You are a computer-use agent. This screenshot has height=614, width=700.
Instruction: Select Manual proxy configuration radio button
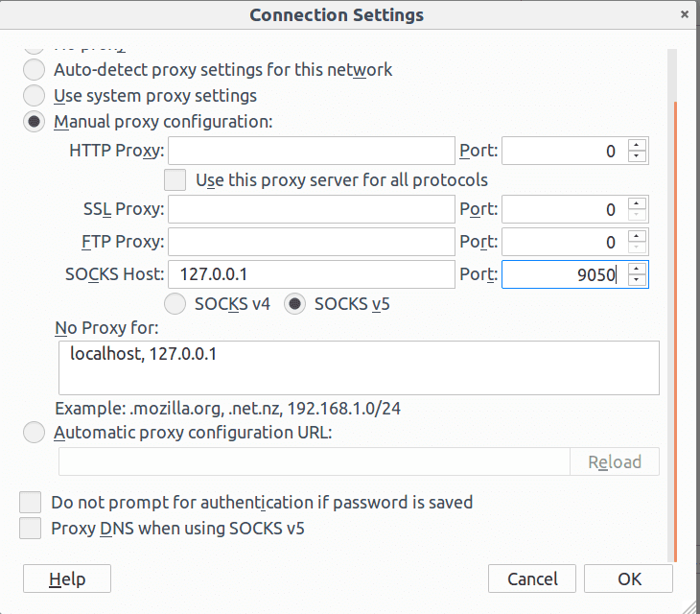(35, 122)
